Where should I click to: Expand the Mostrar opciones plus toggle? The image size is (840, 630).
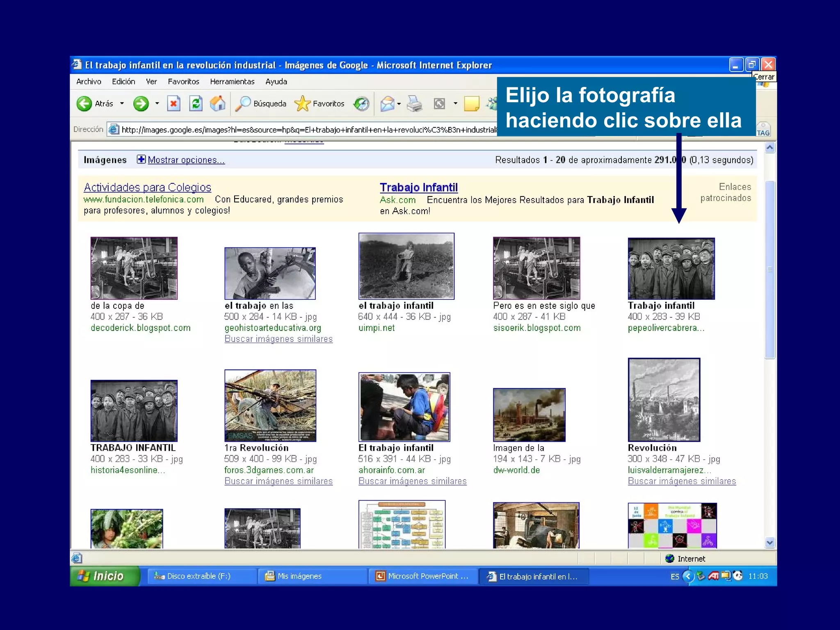[141, 160]
